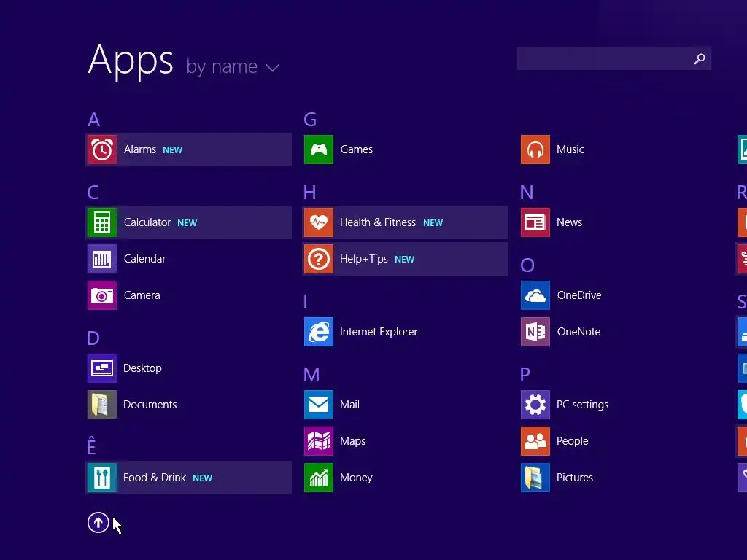The width and height of the screenshot is (747, 560).
Task: Click the 'Help+Tips' label text
Action: tap(364, 259)
